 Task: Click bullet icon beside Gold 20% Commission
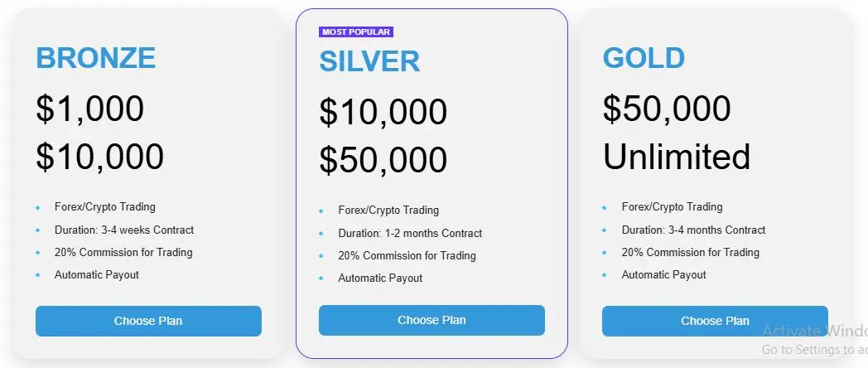click(x=605, y=253)
